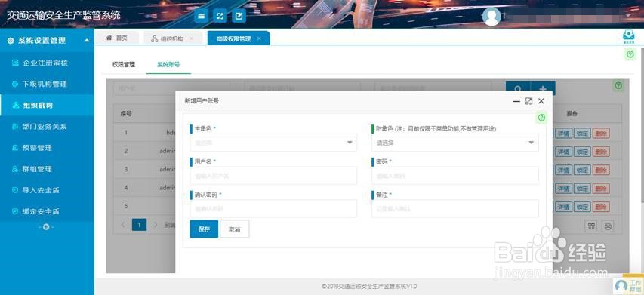Click 删除 for row 4
This screenshot has height=295, width=644.
[x=600, y=189]
